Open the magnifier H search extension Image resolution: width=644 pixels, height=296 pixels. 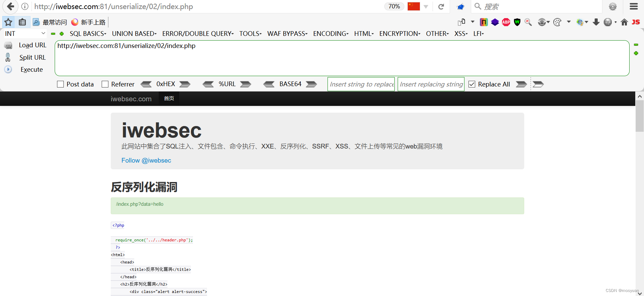click(x=528, y=22)
